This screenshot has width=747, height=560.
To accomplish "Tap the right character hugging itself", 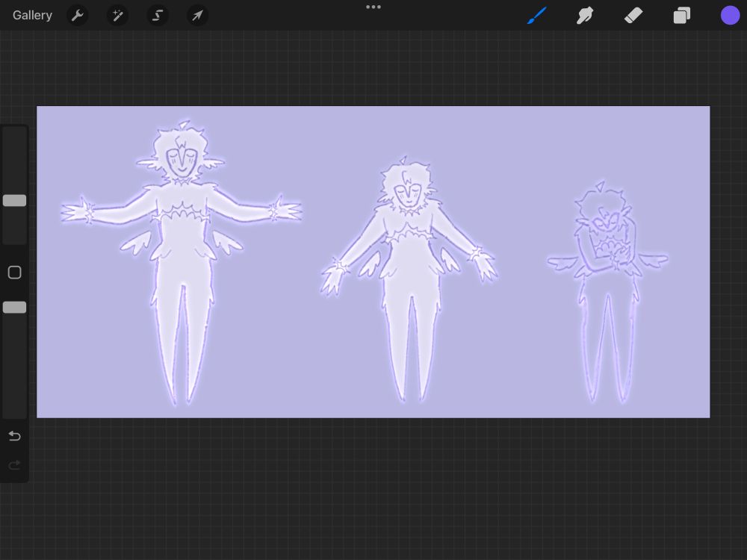I will click(607, 290).
